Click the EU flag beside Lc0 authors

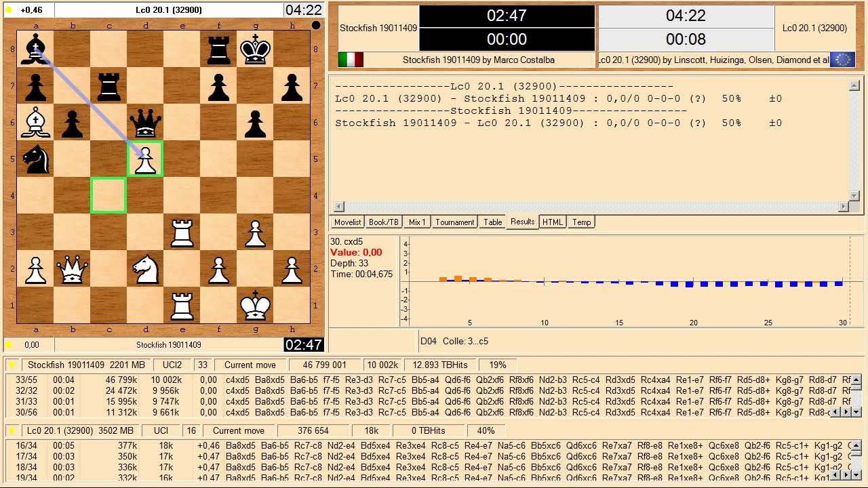843,60
